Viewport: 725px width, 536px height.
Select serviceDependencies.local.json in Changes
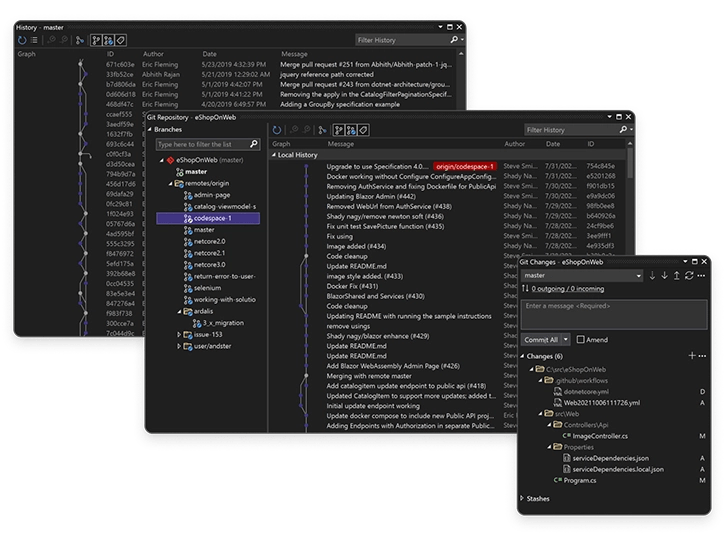pos(618,469)
